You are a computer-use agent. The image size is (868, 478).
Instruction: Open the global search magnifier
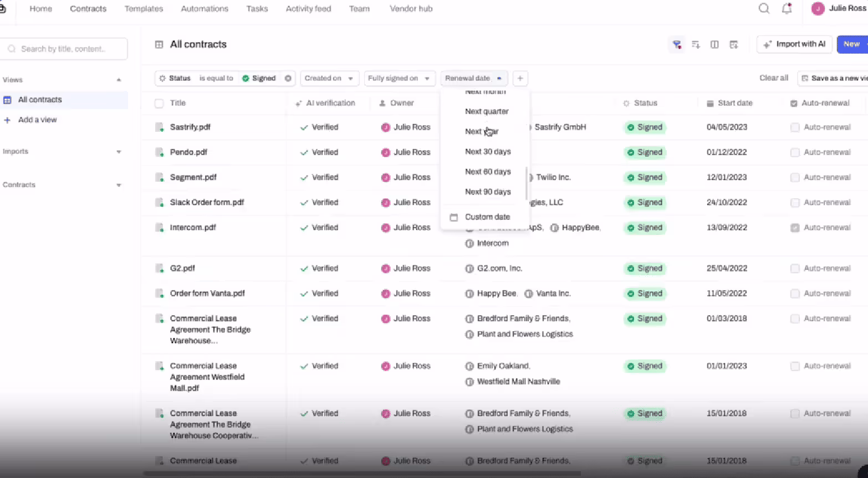click(764, 8)
